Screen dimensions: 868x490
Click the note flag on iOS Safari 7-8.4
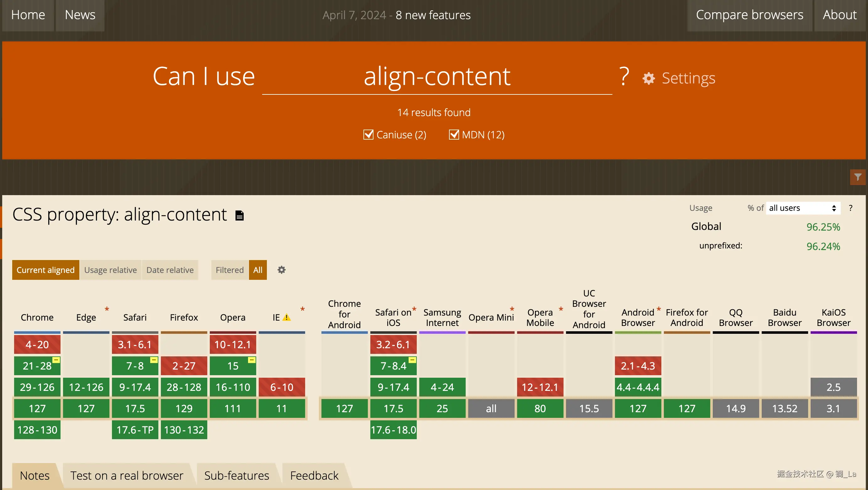pyautogui.click(x=412, y=360)
